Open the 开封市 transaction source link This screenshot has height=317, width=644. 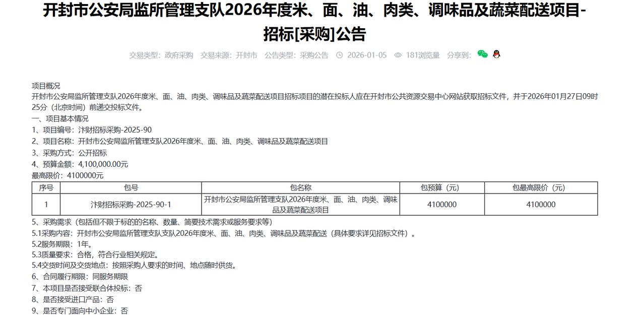(x=245, y=55)
